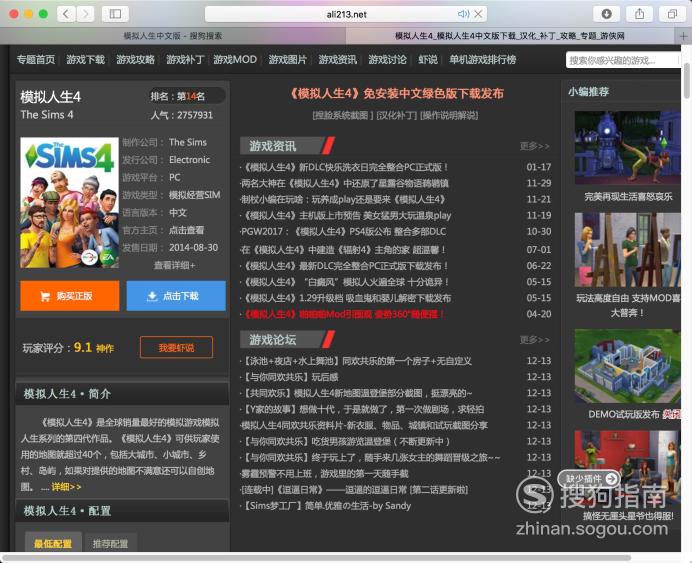Click horizontal scrollbar at window bottom
This screenshot has width=692, height=563.
coord(316,558)
